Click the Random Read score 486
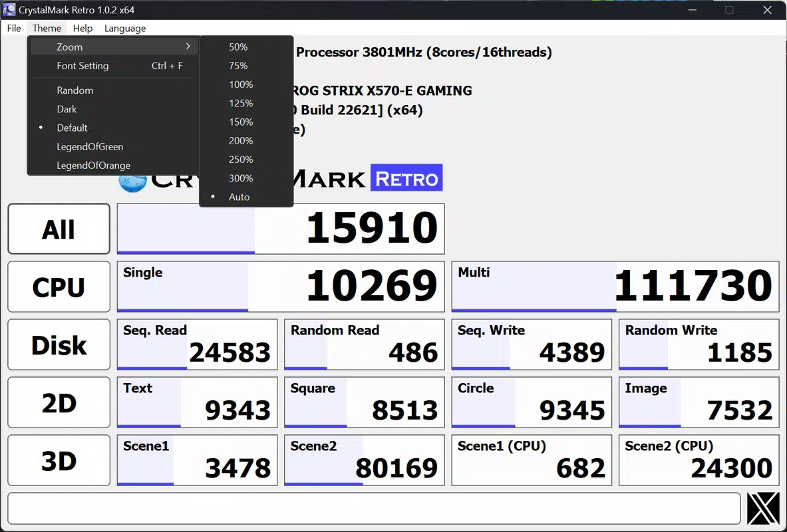787x532 pixels. coord(365,344)
